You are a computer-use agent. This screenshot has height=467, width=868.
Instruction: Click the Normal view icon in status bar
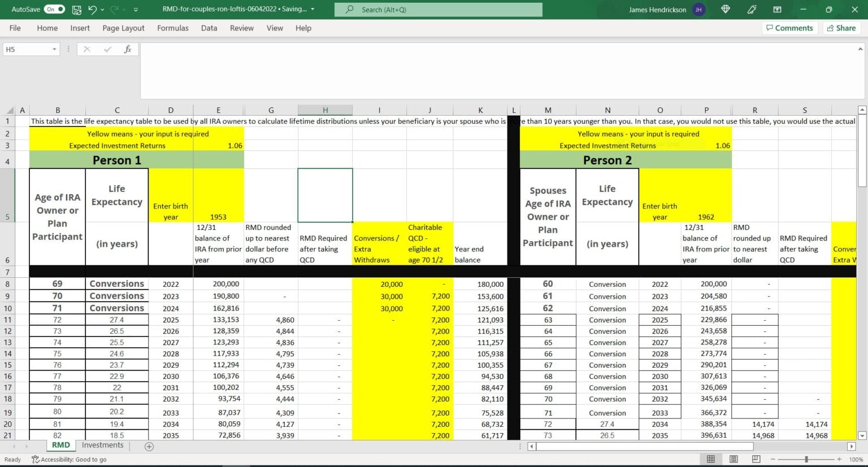pyautogui.click(x=711, y=459)
